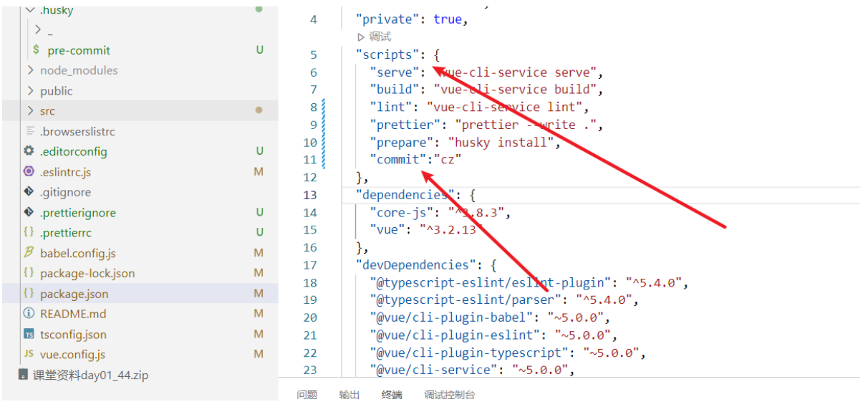868x402 pixels.
Task: Click the ESLint icon next to .eslintrc.js
Action: click(x=29, y=172)
